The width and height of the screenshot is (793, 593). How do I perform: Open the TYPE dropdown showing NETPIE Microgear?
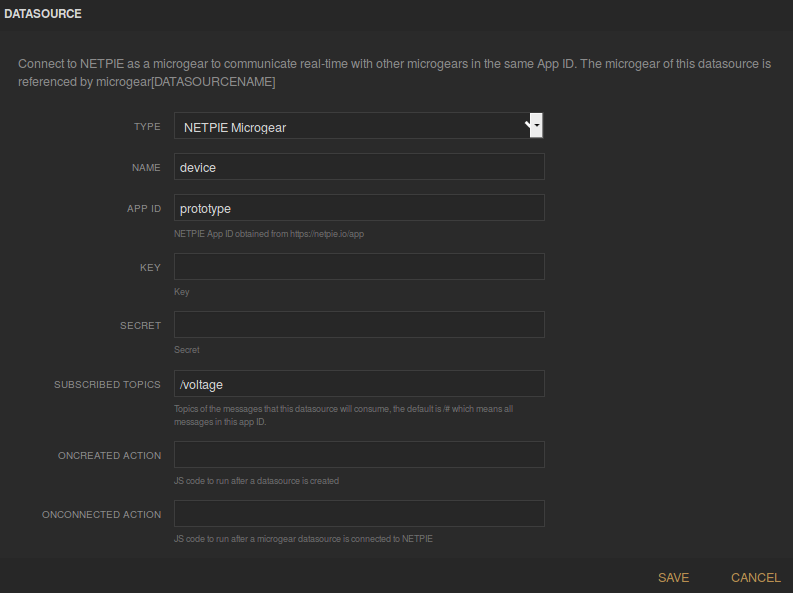[352, 126]
